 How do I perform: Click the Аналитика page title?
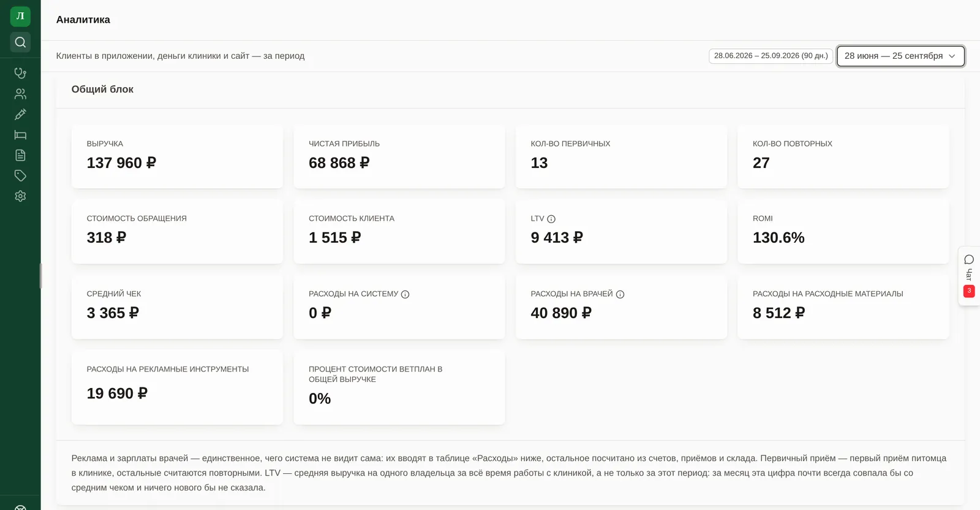click(83, 20)
